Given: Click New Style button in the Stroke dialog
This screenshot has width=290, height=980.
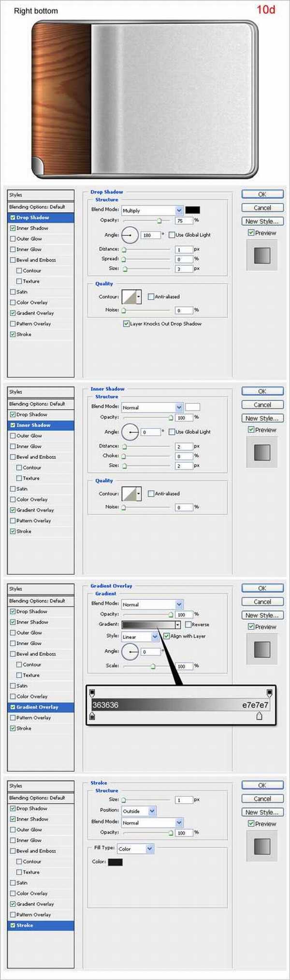Looking at the screenshot, I should [x=262, y=812].
